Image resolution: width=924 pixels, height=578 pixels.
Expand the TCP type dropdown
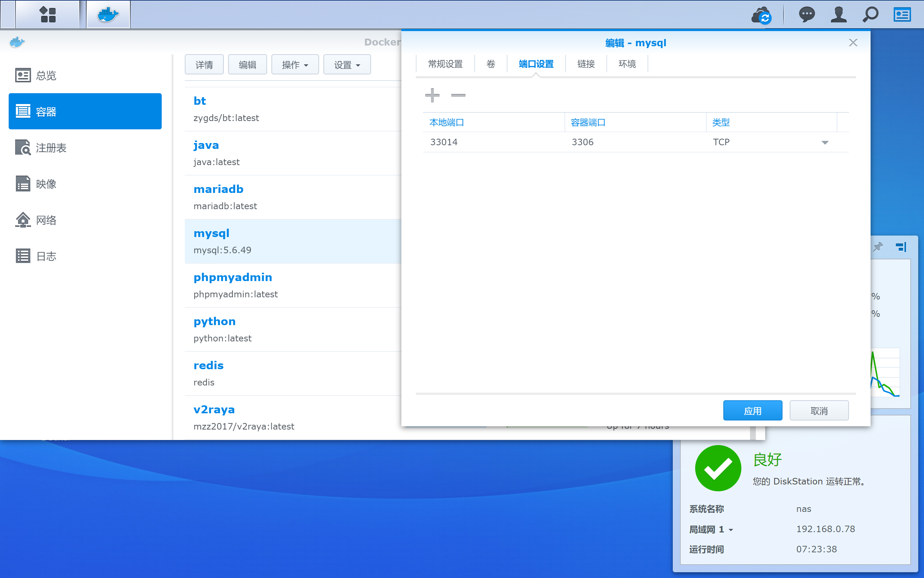pos(825,143)
